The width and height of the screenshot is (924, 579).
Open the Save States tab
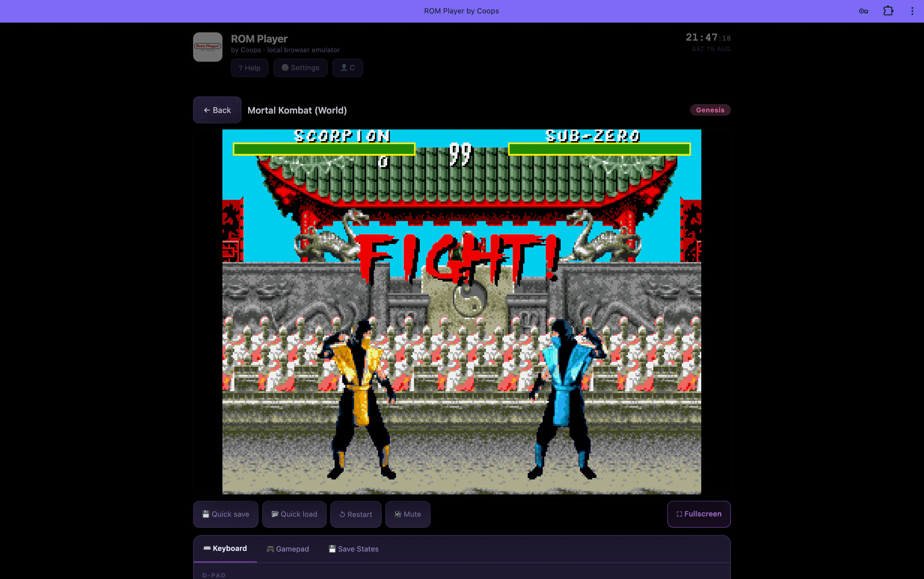354,549
